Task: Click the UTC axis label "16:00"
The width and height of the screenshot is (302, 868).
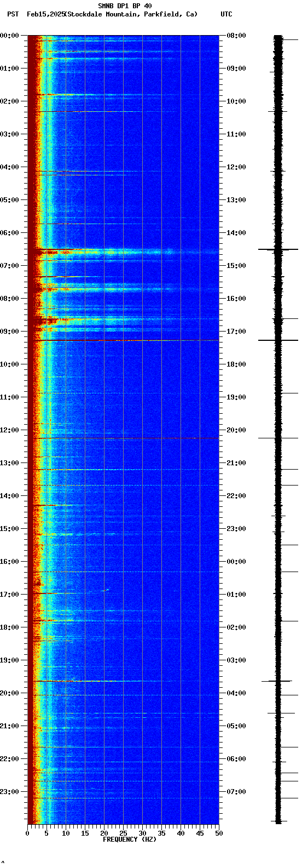Action: [236, 299]
